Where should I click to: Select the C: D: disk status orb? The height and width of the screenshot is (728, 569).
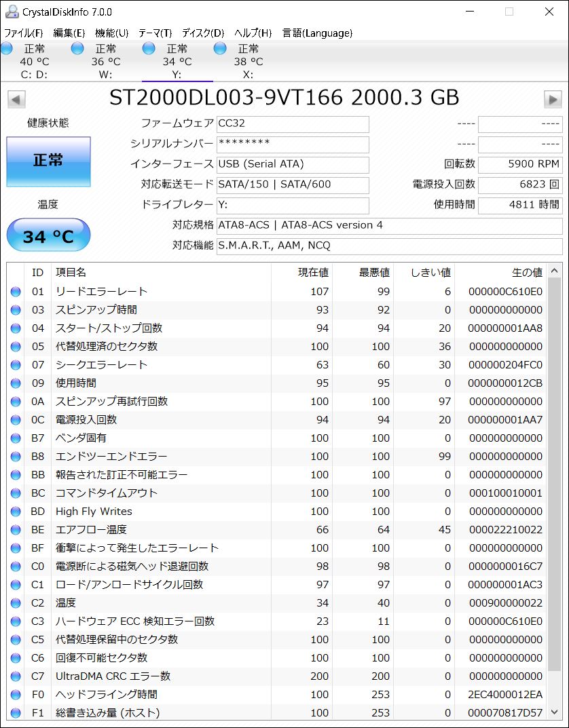[7, 48]
